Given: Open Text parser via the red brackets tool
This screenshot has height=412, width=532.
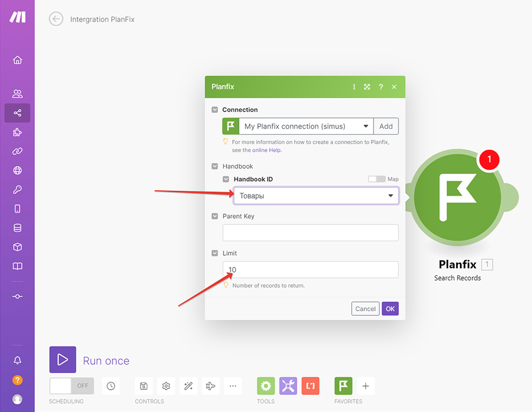Looking at the screenshot, I should [x=311, y=386].
